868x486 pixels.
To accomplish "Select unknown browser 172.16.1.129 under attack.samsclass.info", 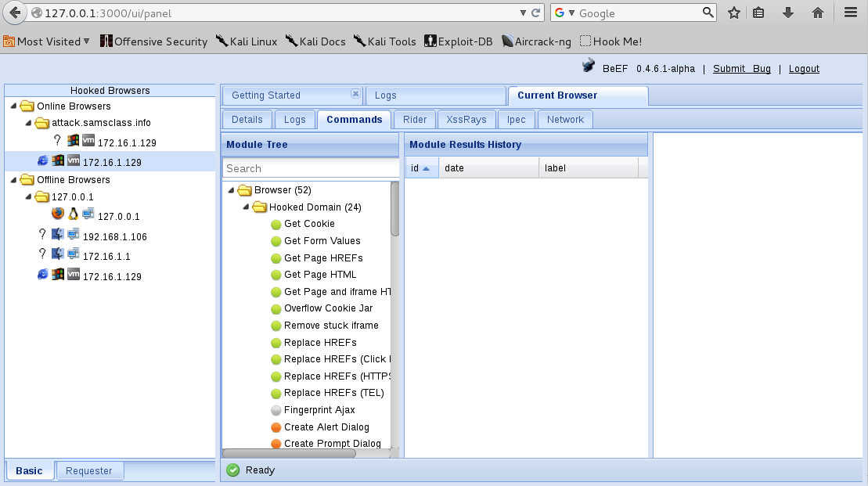I will [110, 142].
